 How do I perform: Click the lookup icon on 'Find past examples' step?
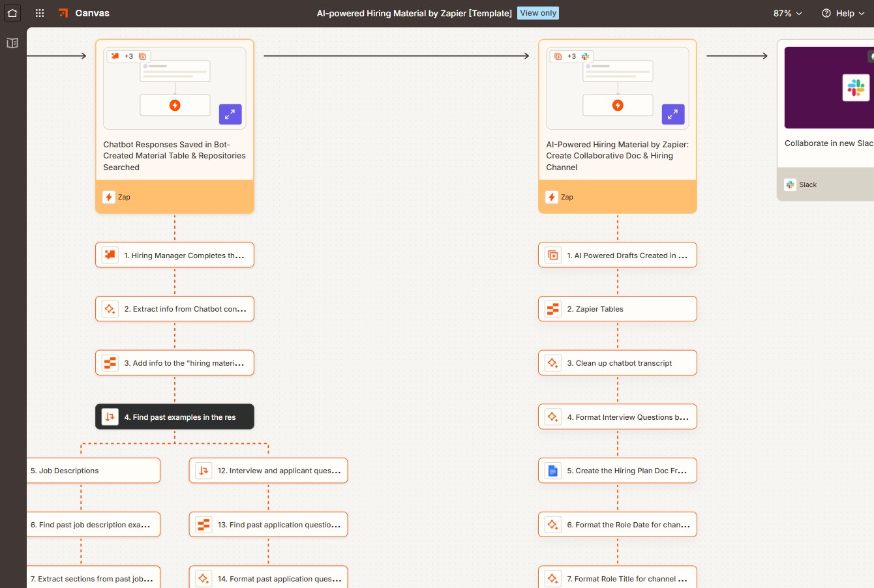110,417
